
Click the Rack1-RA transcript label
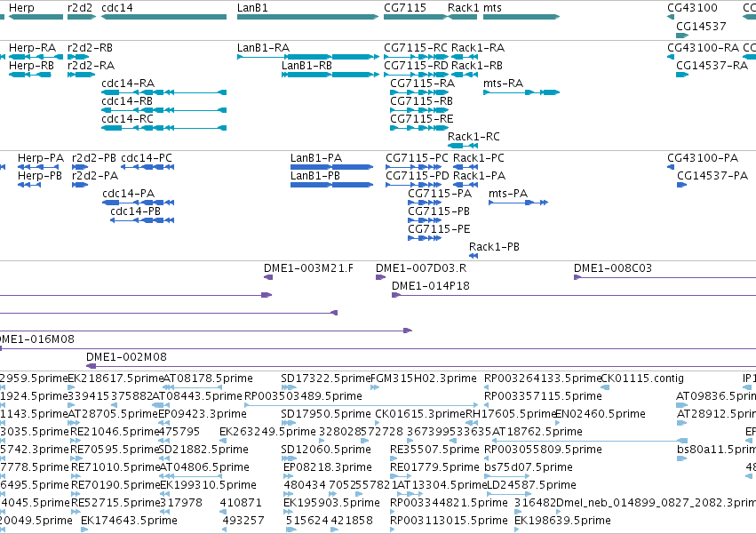478,48
